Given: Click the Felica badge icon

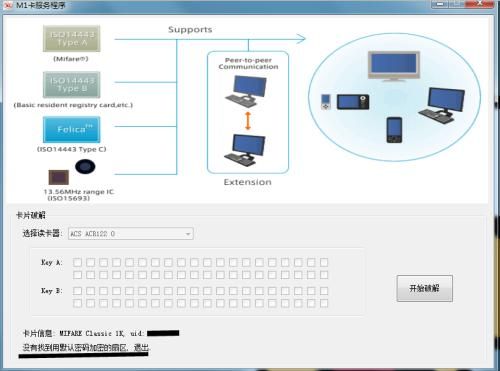Looking at the screenshot, I should (x=72, y=129).
